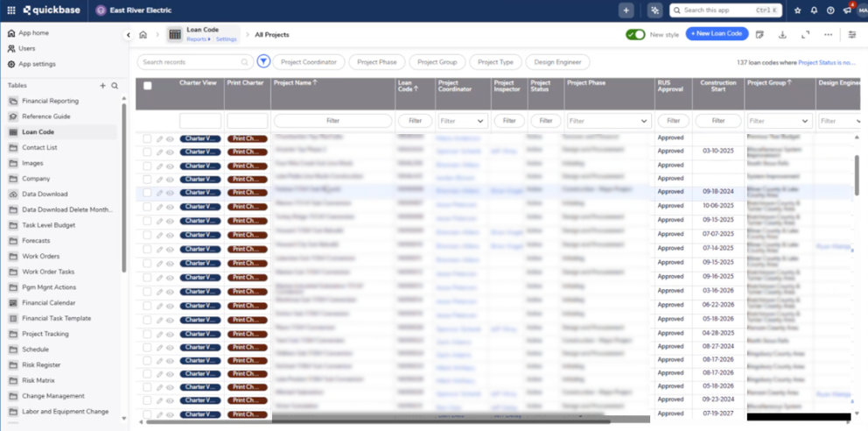The height and width of the screenshot is (431, 868).
Task: Select the first row checkbox
Action: click(147, 138)
